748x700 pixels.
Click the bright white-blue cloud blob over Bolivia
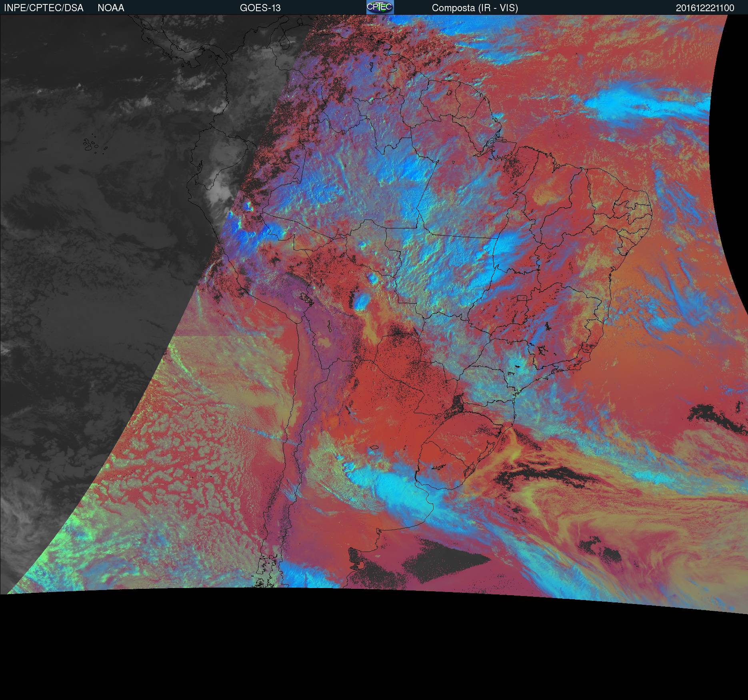(362, 302)
